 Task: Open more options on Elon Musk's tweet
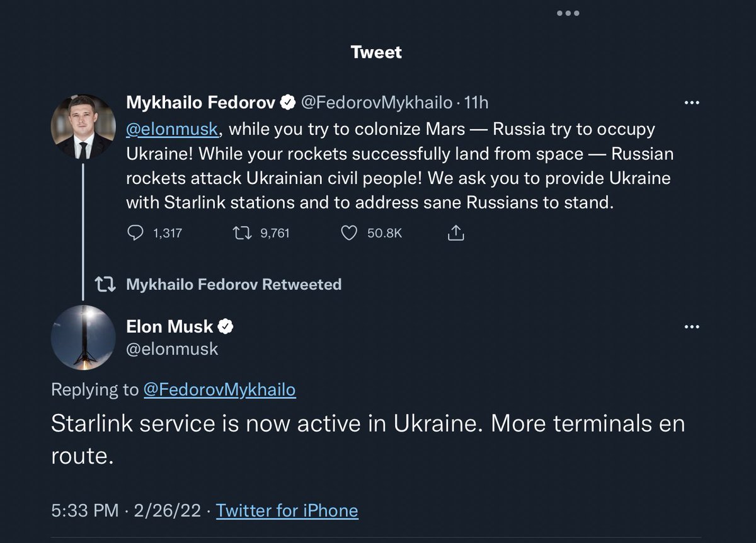(x=692, y=326)
